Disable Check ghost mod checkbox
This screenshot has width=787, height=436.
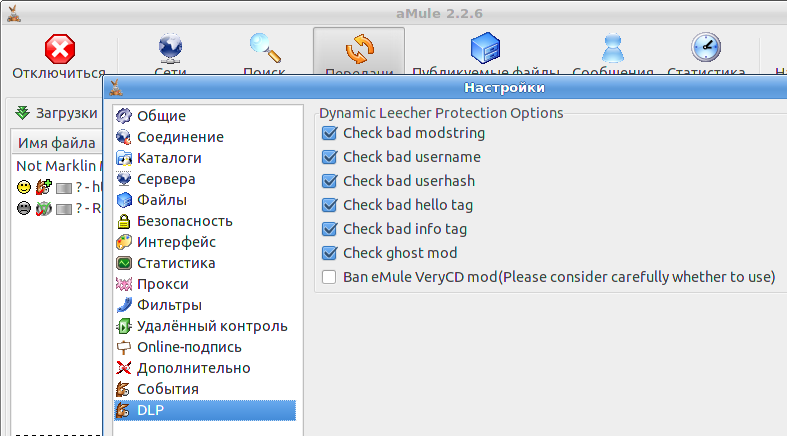click(329, 253)
